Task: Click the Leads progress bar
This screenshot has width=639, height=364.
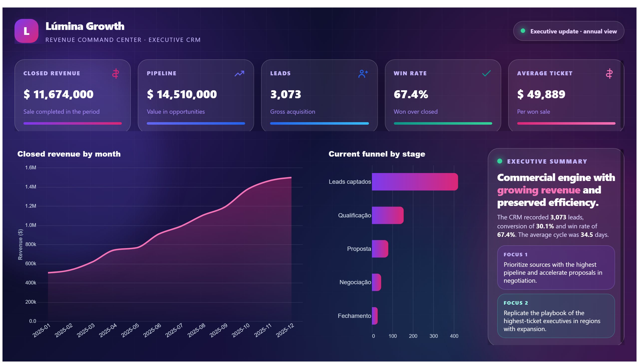Action: [x=319, y=123]
